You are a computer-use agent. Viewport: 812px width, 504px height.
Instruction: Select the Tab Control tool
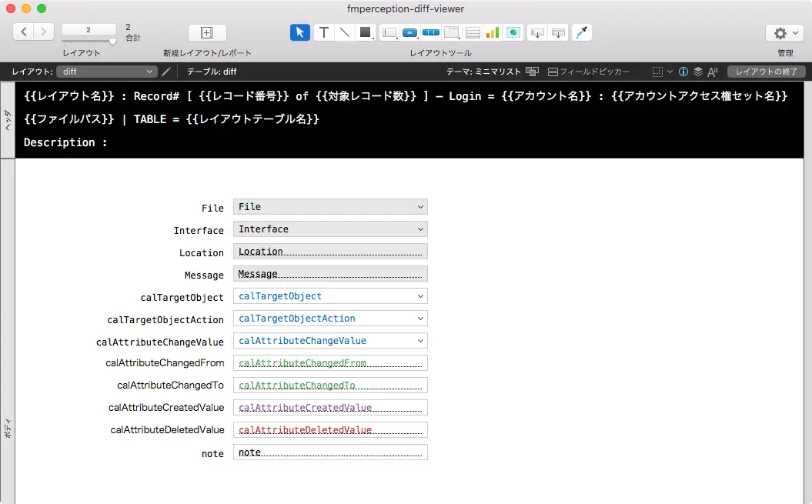[452, 32]
